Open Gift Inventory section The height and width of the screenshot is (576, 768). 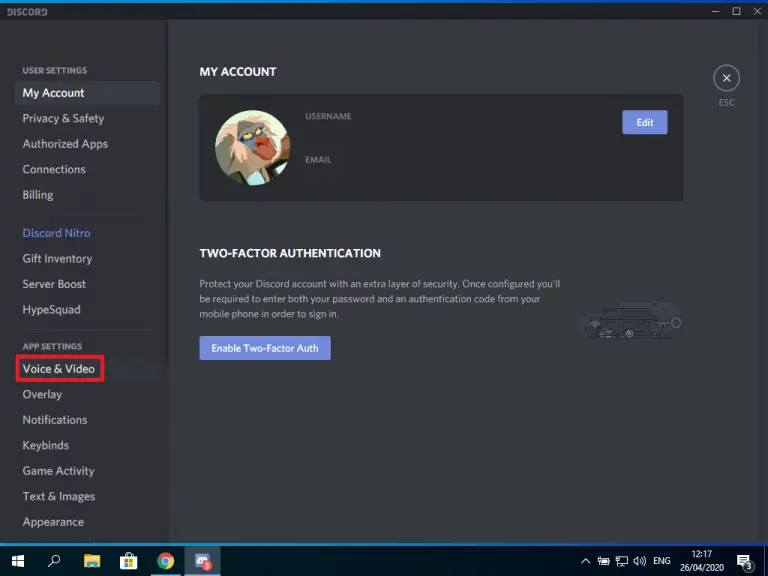(57, 259)
